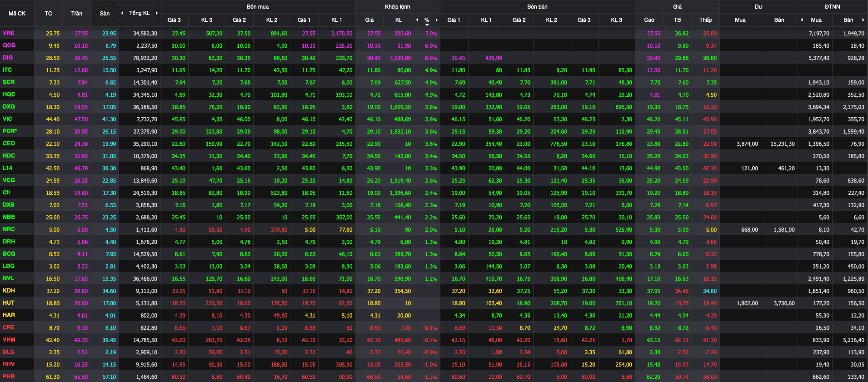868x382 pixels.
Task: Click PHR percent change -1.3%
Action: tap(430, 377)
